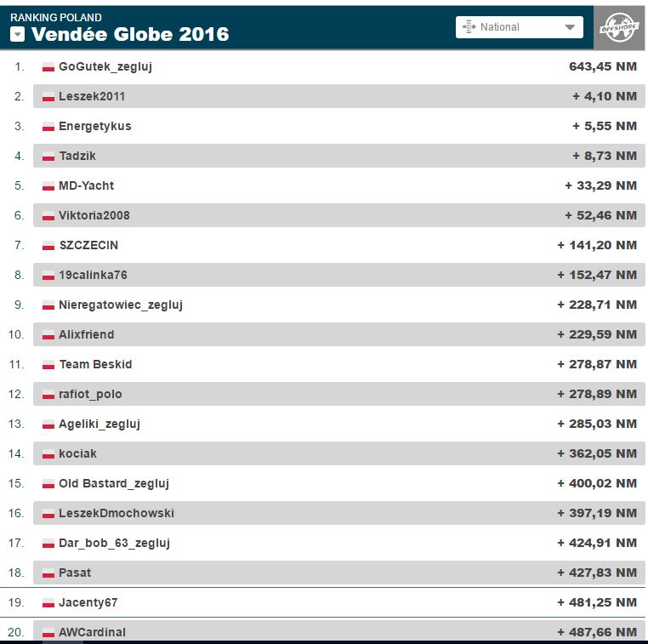The width and height of the screenshot is (648, 644).
Task: Click the Poland flag beside Dar_bob_63_zegluj
Action: click(48, 543)
